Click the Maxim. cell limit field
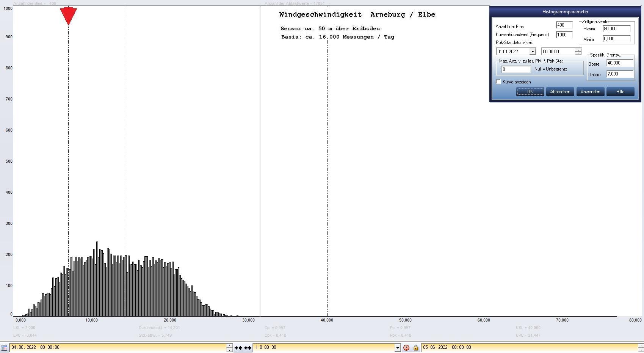Screen dimensions: 644x353 [x=616, y=29]
